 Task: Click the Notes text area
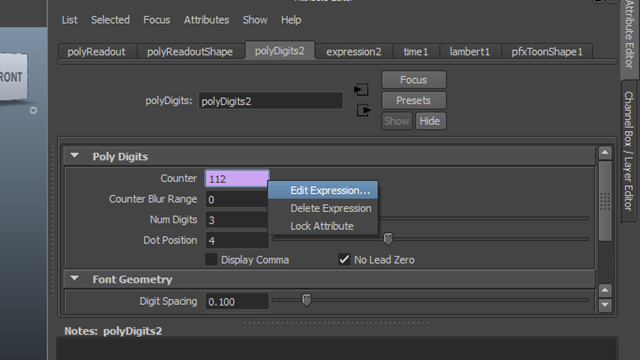[x=337, y=349]
